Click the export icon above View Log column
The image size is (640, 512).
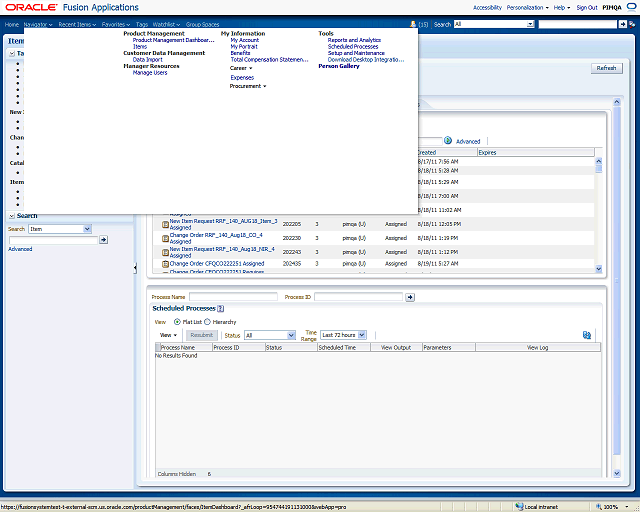(x=587, y=335)
